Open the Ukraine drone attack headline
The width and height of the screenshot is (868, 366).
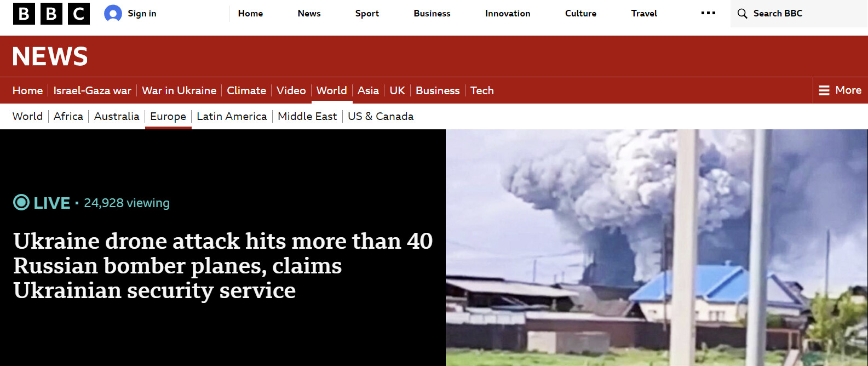coord(223,266)
